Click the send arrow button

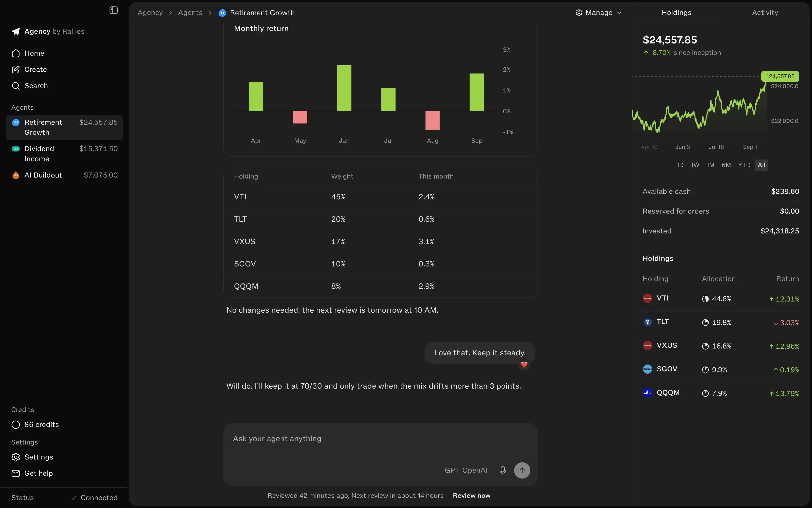[522, 470]
